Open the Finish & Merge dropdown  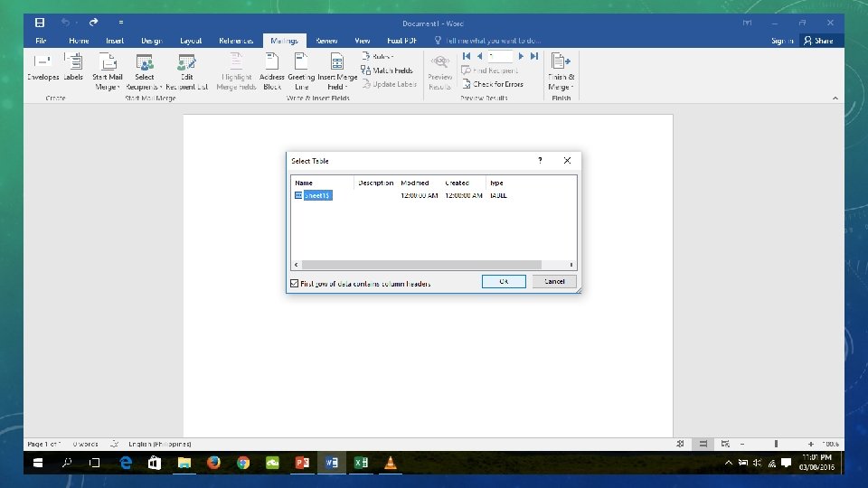tap(561, 70)
